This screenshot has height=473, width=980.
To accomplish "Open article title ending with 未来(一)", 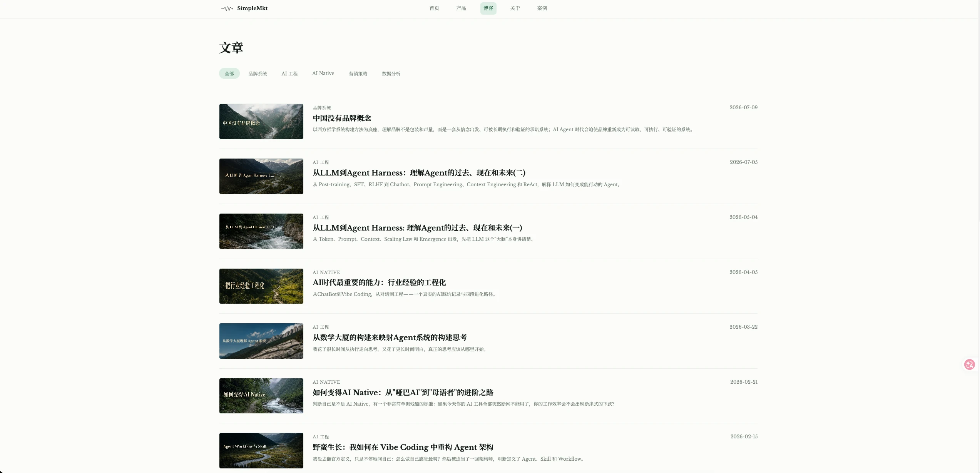I will point(417,228).
